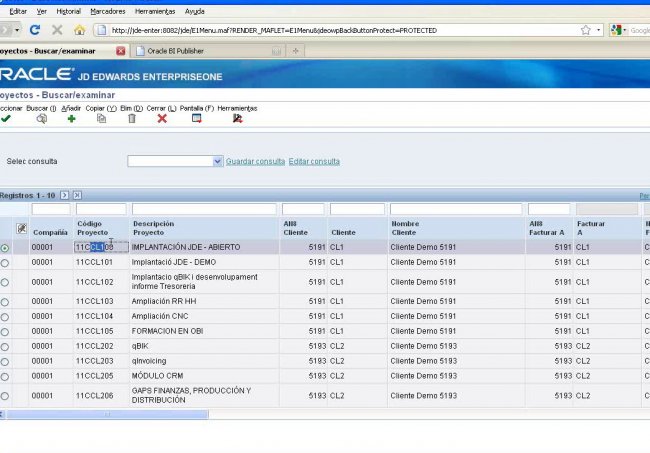Click the Copiar documents icon
This screenshot has width=650, height=453.
102,119
